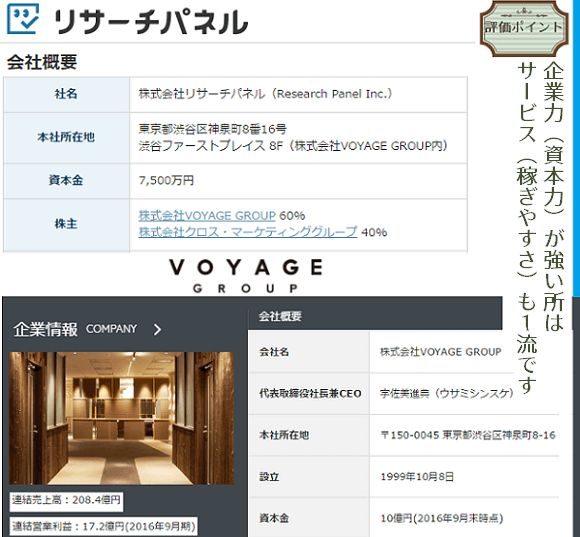Click the 設立 row label
Viewport: 580px width, 537px height.
(x=269, y=477)
